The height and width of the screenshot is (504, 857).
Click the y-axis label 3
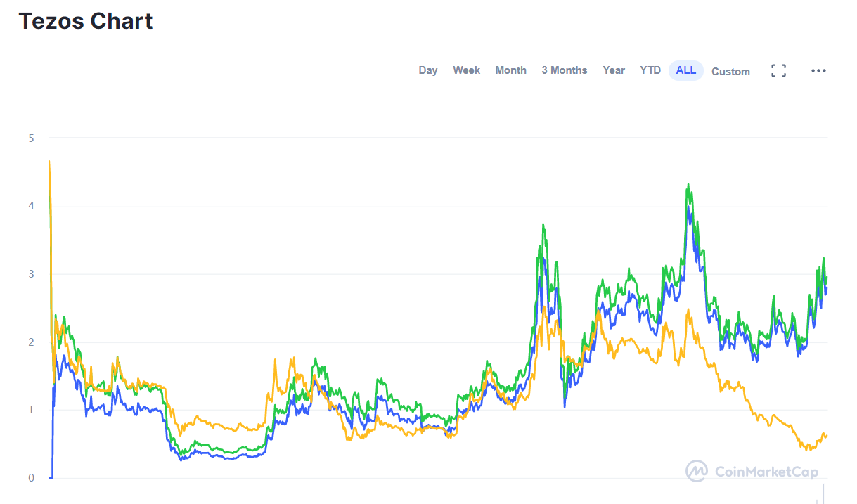[31, 274]
